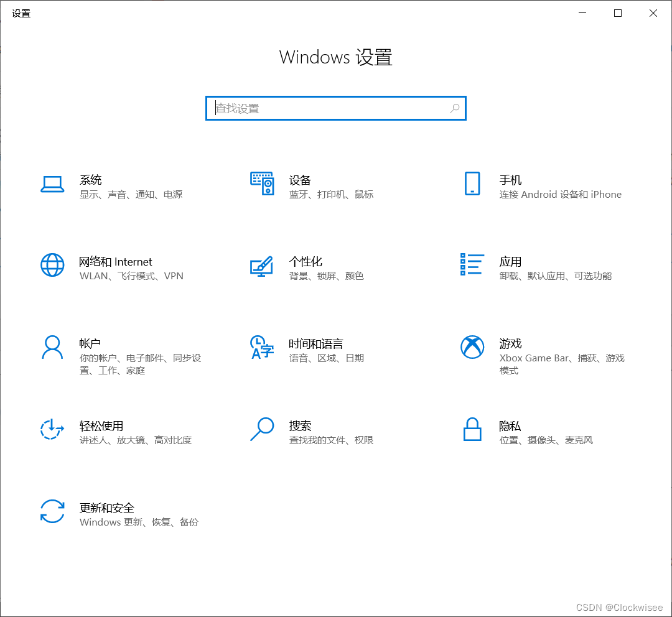Open the 手机 phone icon
Image resolution: width=672 pixels, height=617 pixels.
472,183
